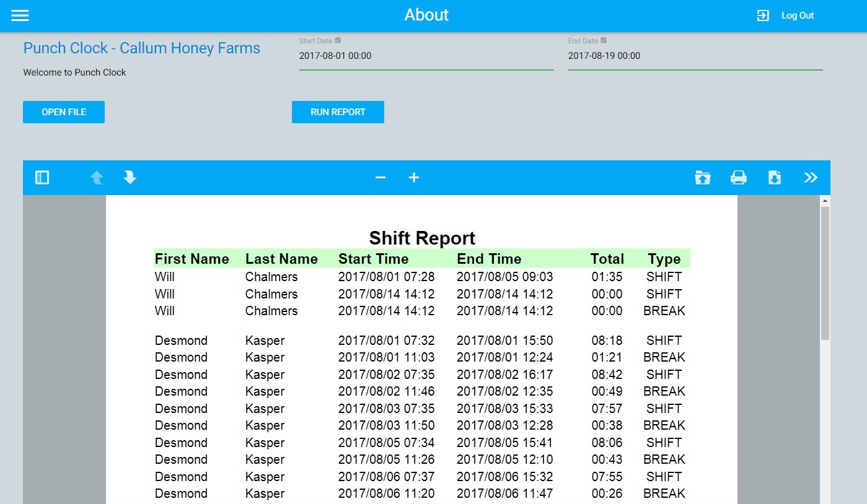
Task: Click the 08:18 total value
Action: click(607, 341)
